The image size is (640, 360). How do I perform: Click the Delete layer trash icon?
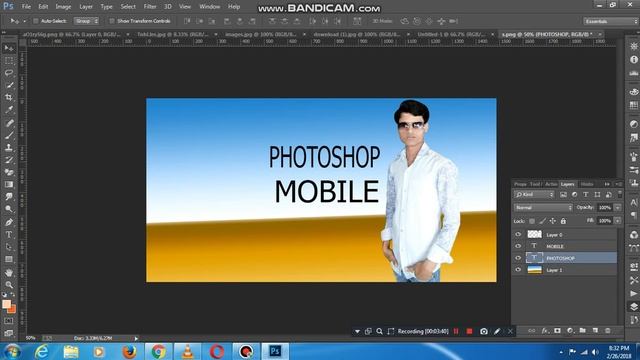click(608, 331)
